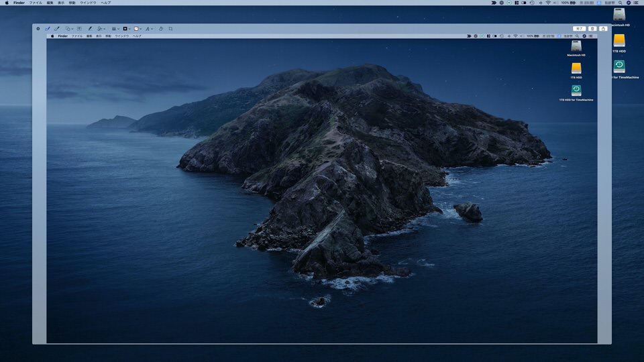The width and height of the screenshot is (644, 362).
Task: Open the Shapes tool dropdown
Action: coord(69,29)
